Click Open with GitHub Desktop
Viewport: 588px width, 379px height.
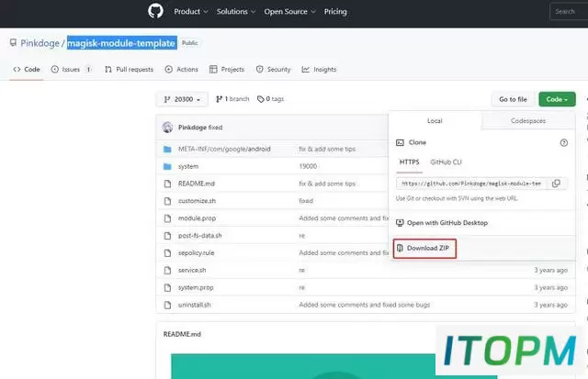(x=442, y=223)
